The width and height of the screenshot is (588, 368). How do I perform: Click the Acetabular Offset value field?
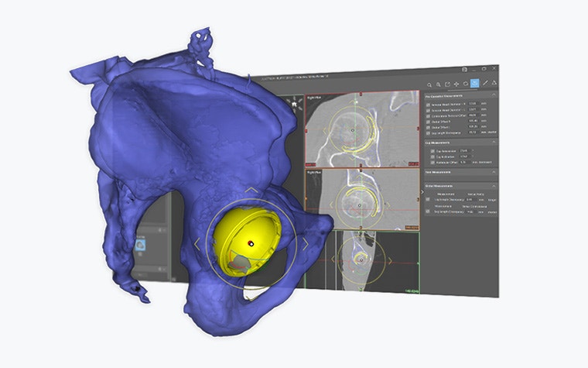click(x=465, y=162)
